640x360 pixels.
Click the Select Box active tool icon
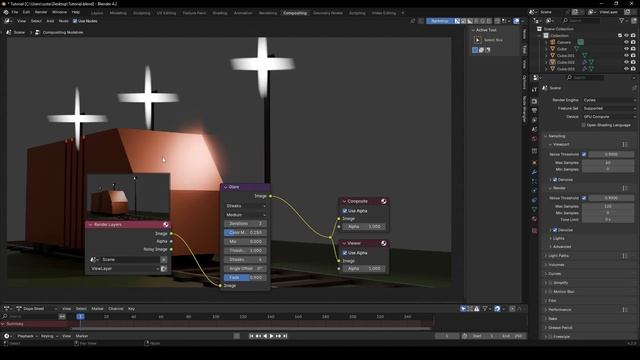click(x=478, y=40)
